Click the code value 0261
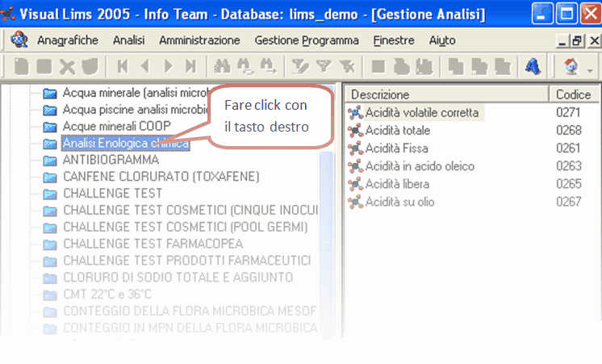 [568, 148]
